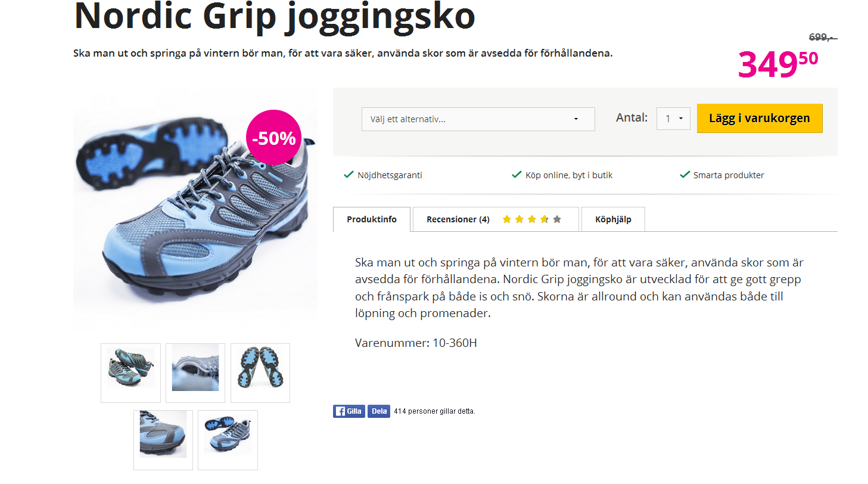Switch to the Produktinfo tab
This screenshot has width=868, height=484.
click(372, 219)
